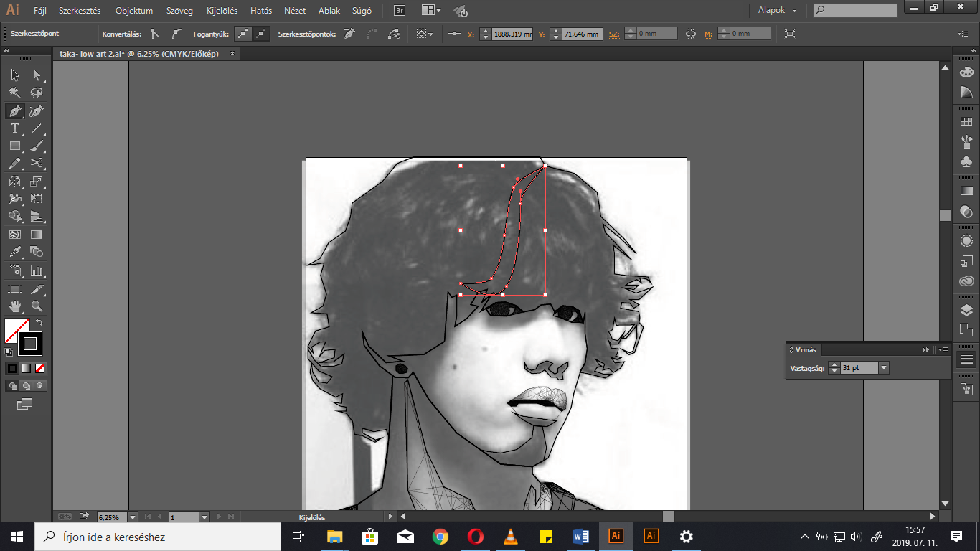Open the Ablak menu
This screenshot has height=551, width=980.
[329, 11]
